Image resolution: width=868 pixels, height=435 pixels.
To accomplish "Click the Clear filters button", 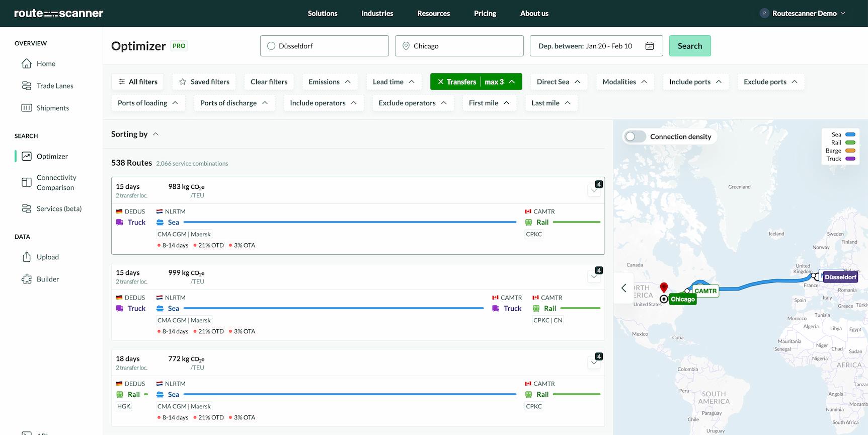I will pyautogui.click(x=269, y=82).
